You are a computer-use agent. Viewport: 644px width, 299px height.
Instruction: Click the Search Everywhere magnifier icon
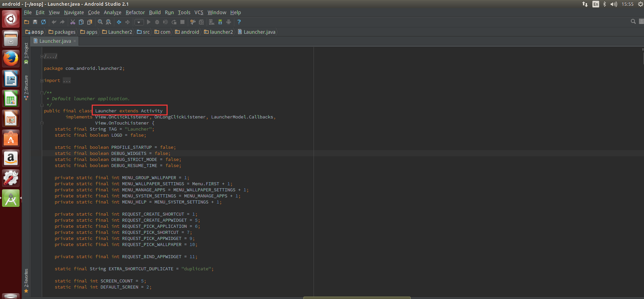[633, 21]
